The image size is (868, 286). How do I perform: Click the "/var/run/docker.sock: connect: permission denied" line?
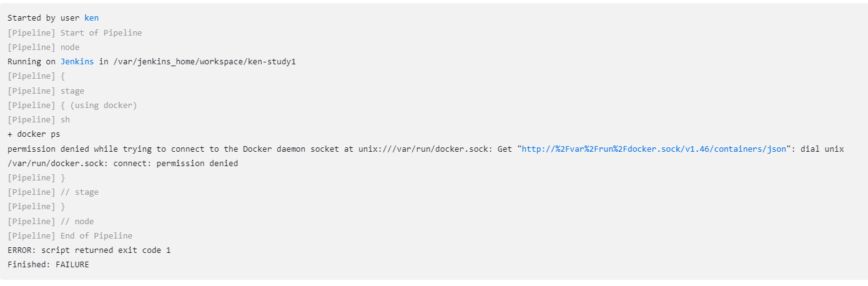point(123,164)
